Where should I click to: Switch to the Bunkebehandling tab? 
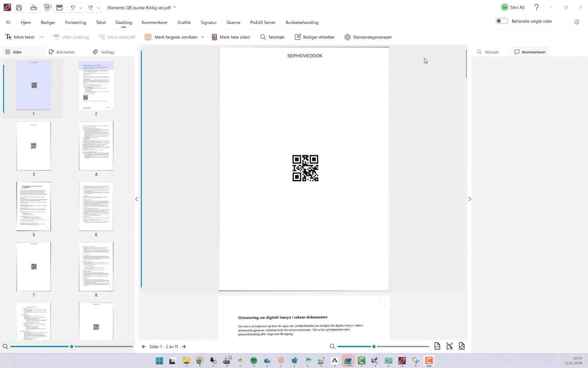pos(302,22)
